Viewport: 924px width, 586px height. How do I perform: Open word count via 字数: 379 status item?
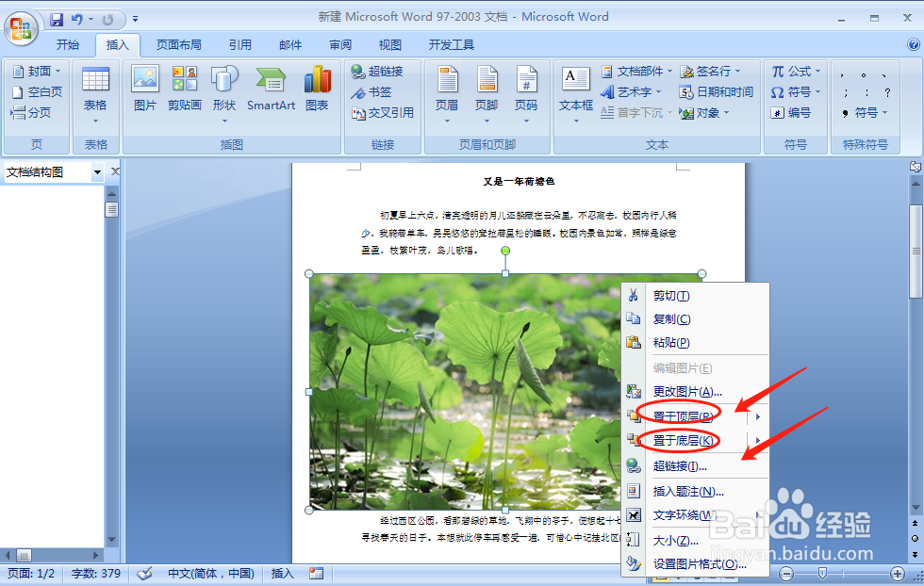[x=94, y=573]
